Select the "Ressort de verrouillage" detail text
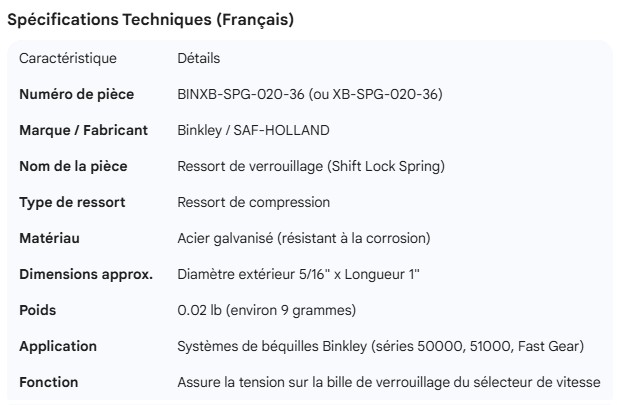The width and height of the screenshot is (617, 405). point(311,166)
